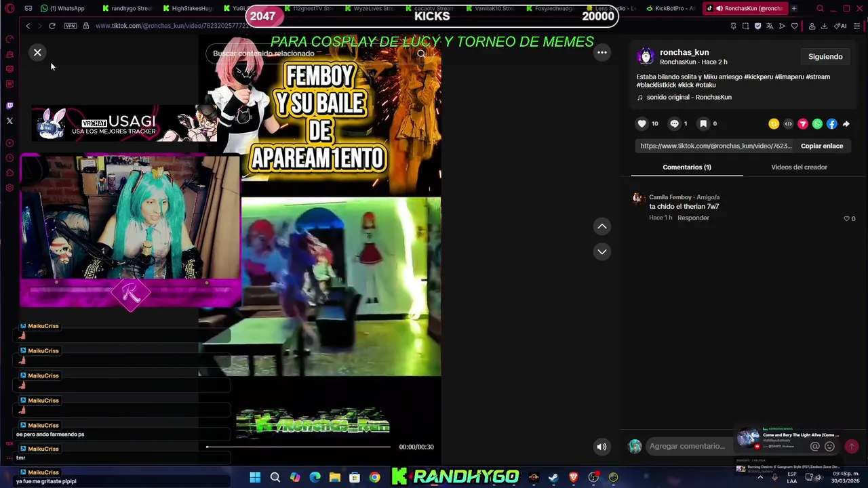Open Camila Femboy's profile name

670,197
